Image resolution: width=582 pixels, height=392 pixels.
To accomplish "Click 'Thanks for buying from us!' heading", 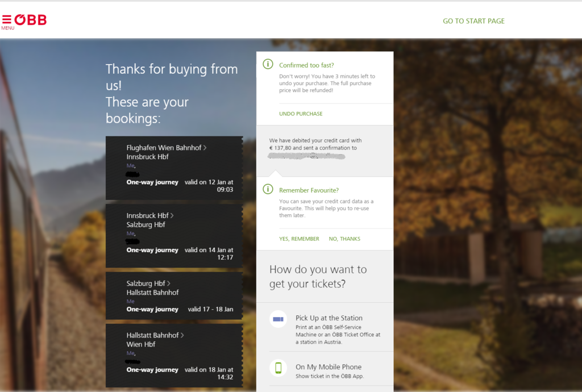I will (x=172, y=77).
